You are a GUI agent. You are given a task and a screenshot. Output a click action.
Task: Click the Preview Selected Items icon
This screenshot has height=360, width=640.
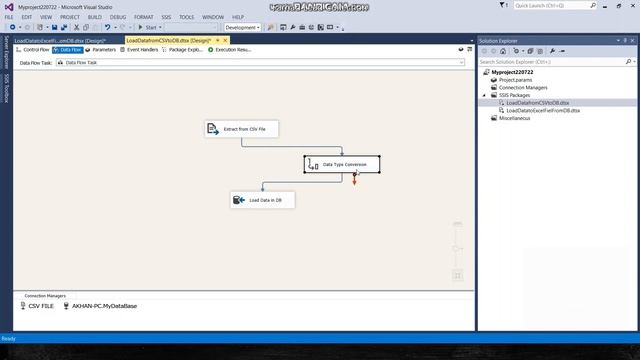pos(562,51)
